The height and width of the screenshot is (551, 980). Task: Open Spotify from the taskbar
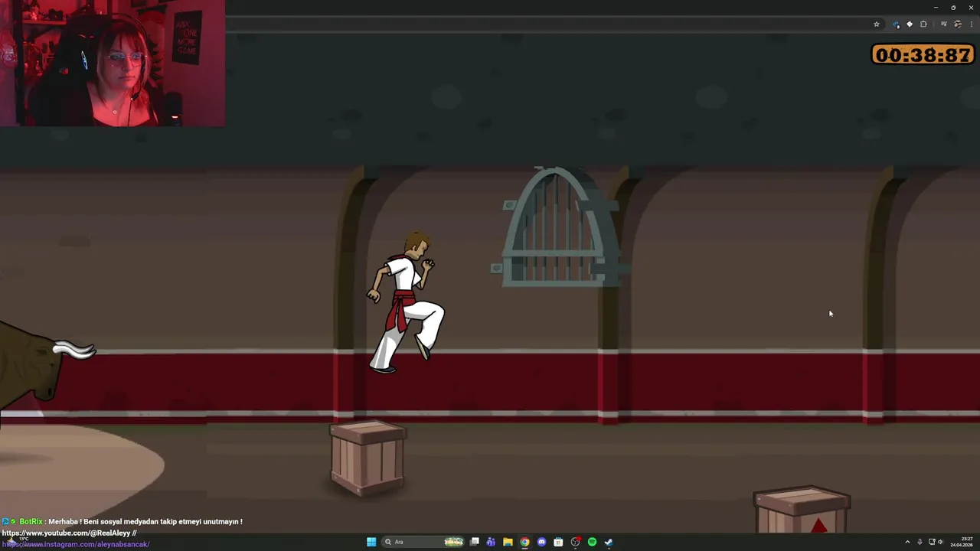click(592, 542)
